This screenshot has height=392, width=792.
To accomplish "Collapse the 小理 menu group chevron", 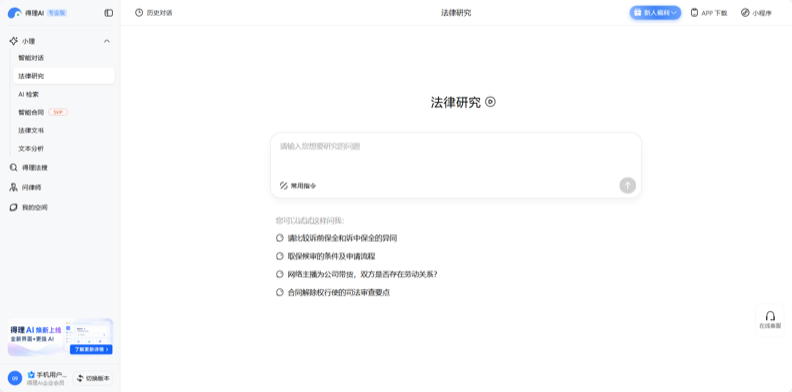I will coord(107,41).
